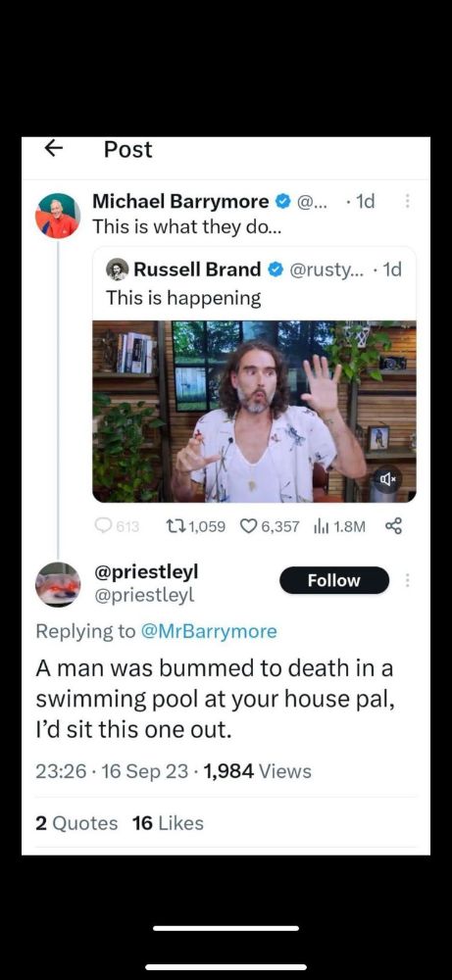The height and width of the screenshot is (980, 452).
Task: Tap the 23:26 · 16 Sep 23 timestamp
Action: tap(112, 771)
